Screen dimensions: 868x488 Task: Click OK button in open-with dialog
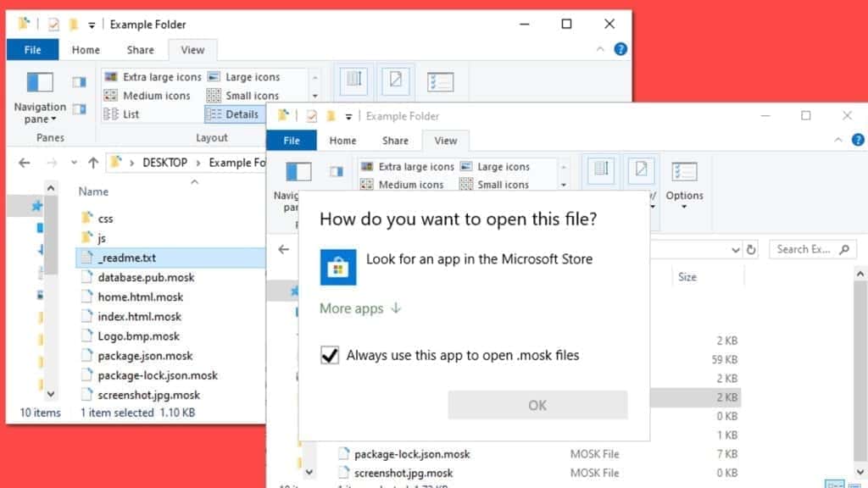[x=537, y=405]
